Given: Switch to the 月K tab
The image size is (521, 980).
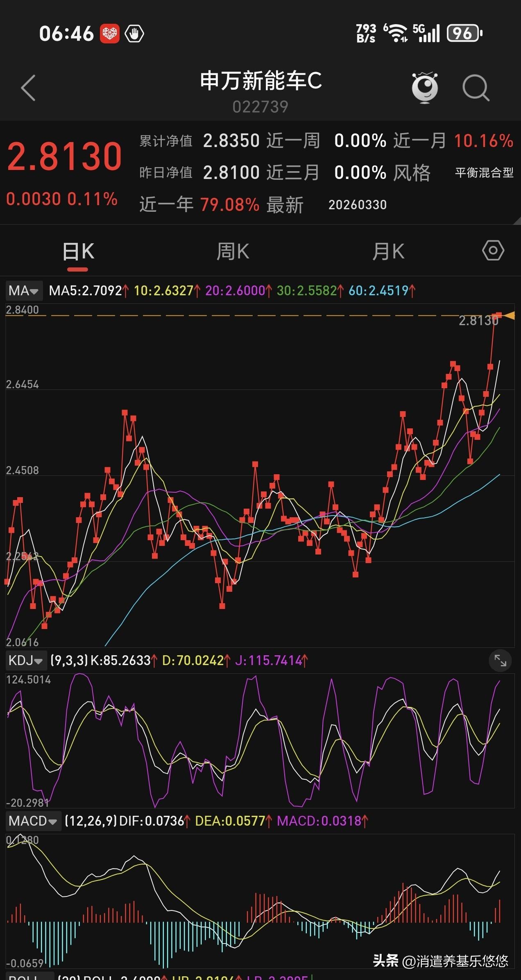Looking at the screenshot, I should (388, 251).
